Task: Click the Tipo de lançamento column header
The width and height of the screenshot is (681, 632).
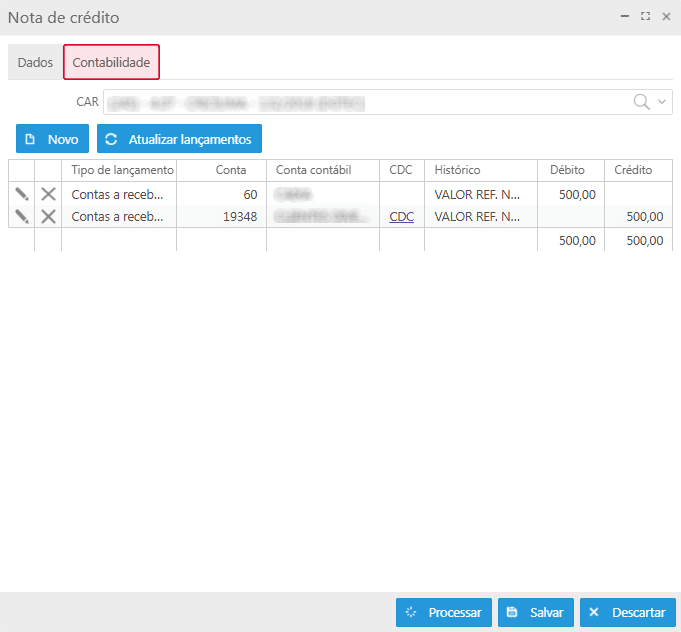Action: click(122, 170)
